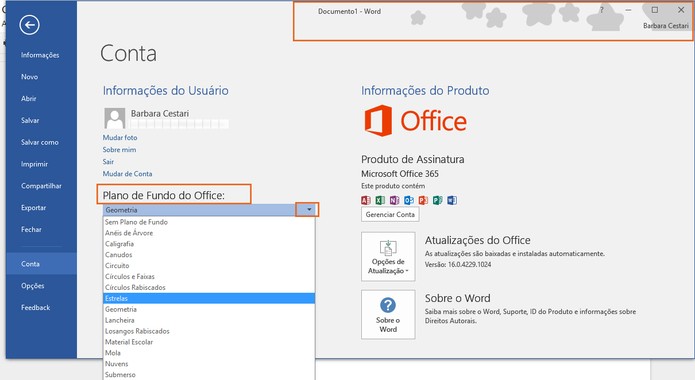Open the Sobre mim link
The width and height of the screenshot is (695, 380).
click(119, 149)
